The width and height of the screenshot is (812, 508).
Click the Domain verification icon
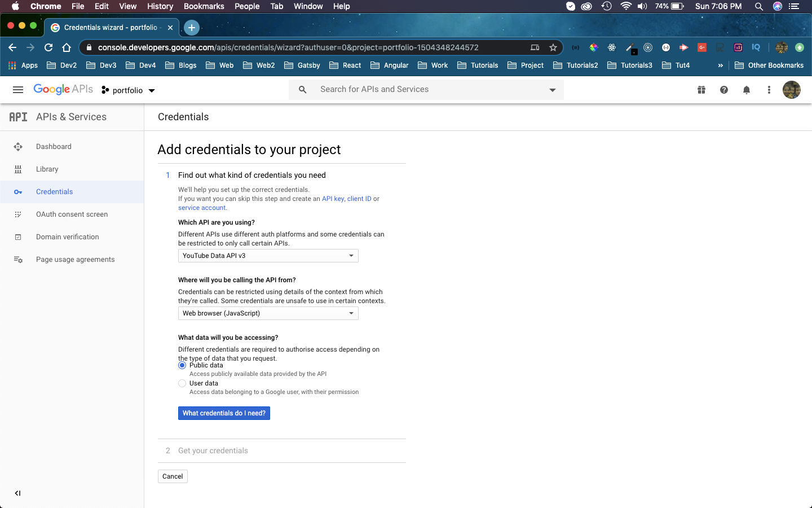coord(18,237)
